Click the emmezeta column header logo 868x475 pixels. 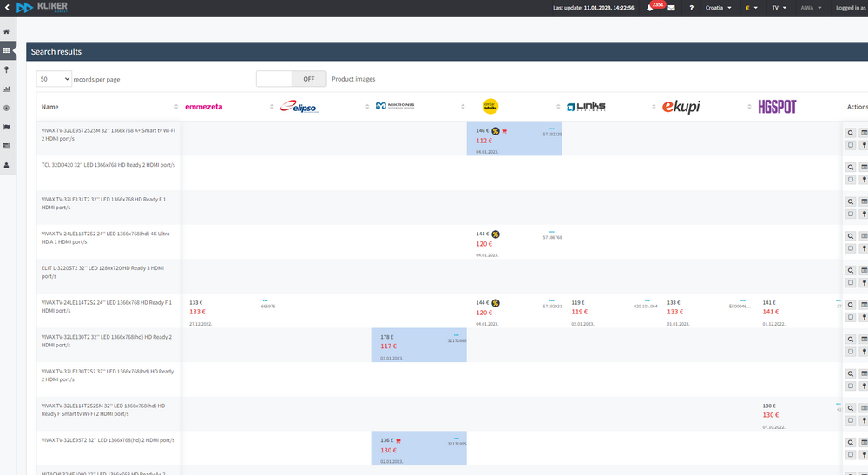click(204, 107)
